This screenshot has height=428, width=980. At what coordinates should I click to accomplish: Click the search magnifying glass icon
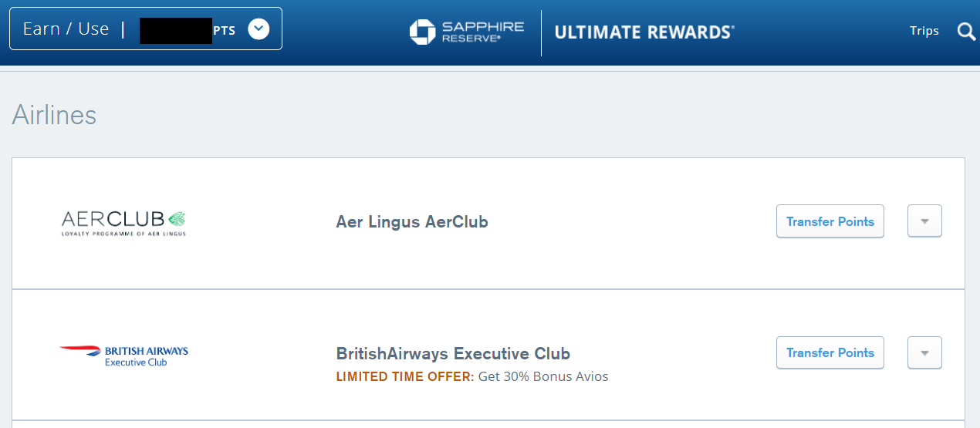click(966, 32)
